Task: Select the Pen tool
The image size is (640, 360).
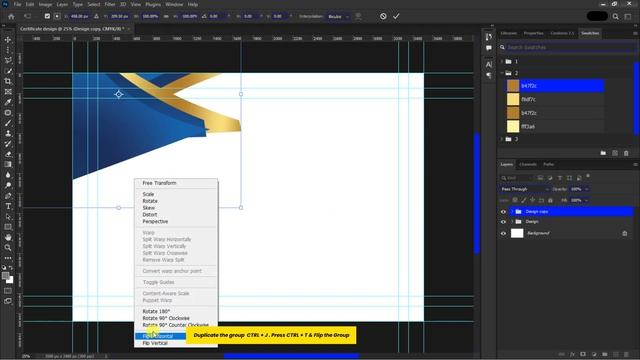Action: coord(8,196)
